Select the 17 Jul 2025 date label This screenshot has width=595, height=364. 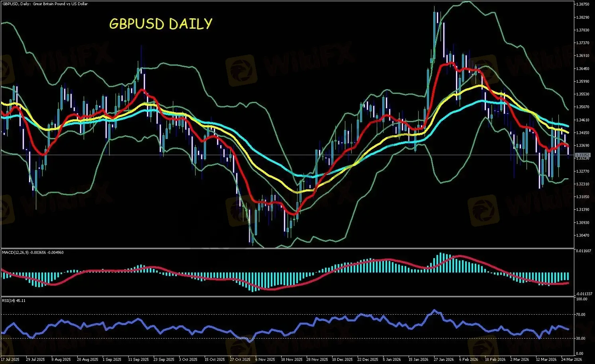pyautogui.click(x=10, y=360)
